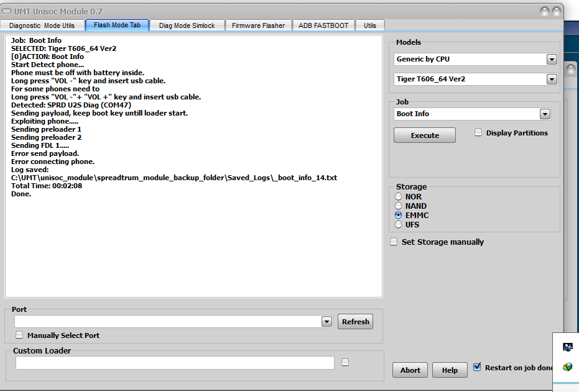Click the 'Sending FDL 1.....' log line
This screenshot has width=579, height=392.
pos(40,145)
